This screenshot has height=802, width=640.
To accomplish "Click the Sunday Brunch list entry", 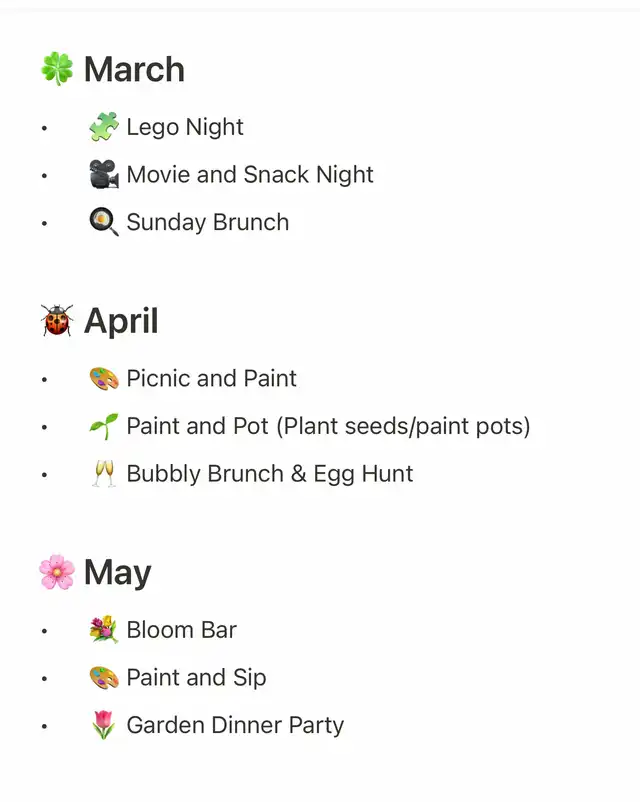I will pos(208,222).
